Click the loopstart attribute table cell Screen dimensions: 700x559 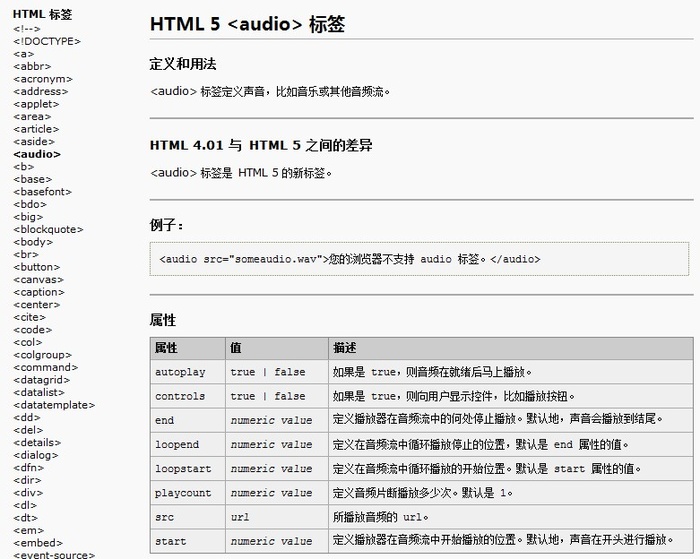coord(188,468)
